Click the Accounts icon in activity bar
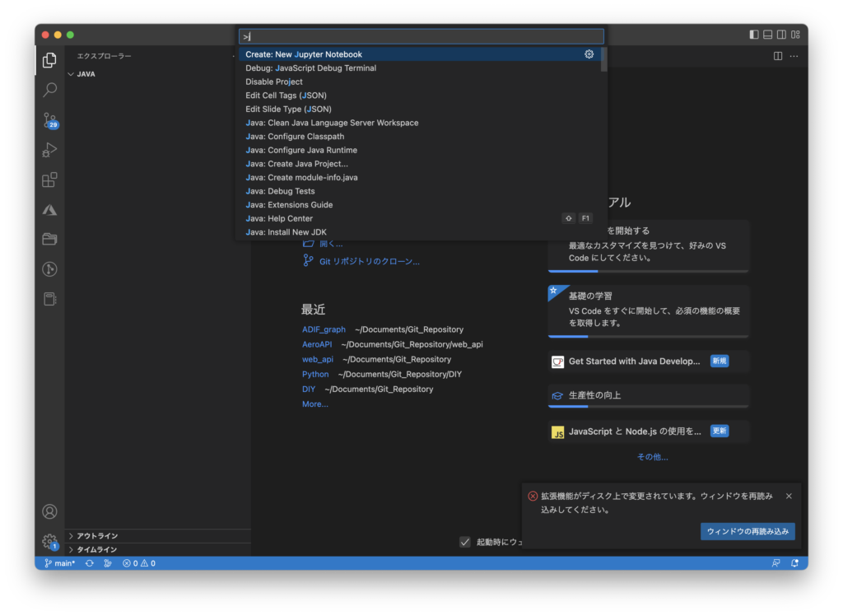843x616 pixels. tap(49, 511)
